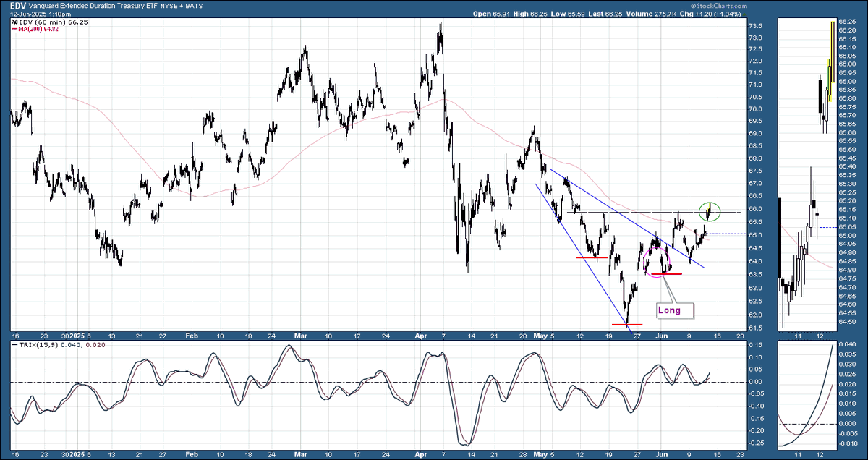Click the 73.5 price axis label

click(x=757, y=27)
